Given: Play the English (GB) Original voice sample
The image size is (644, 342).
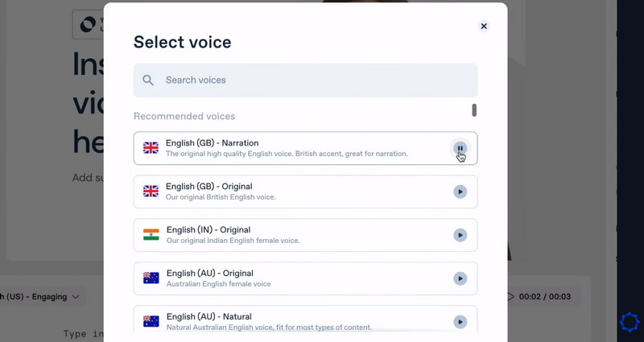Looking at the screenshot, I should coord(460,192).
